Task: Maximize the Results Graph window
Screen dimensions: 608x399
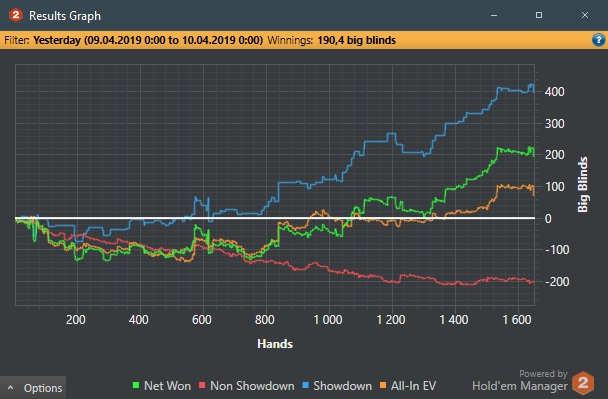Action: tap(539, 15)
